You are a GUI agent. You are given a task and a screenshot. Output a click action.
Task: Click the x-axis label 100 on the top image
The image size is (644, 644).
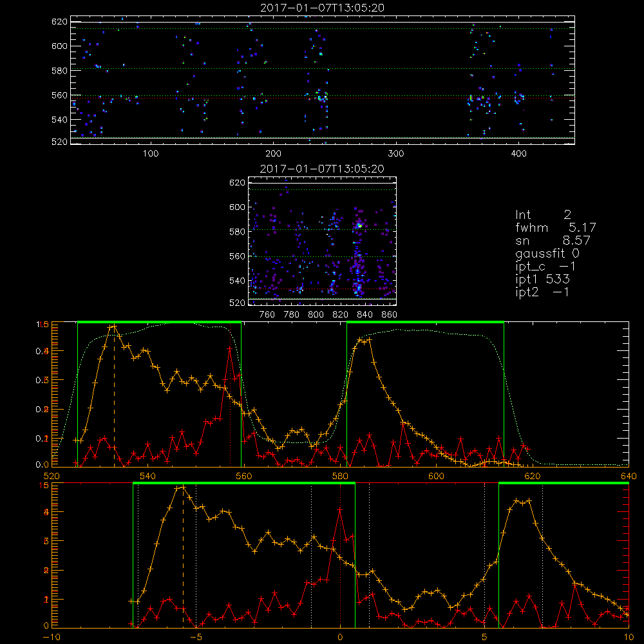tap(151, 154)
